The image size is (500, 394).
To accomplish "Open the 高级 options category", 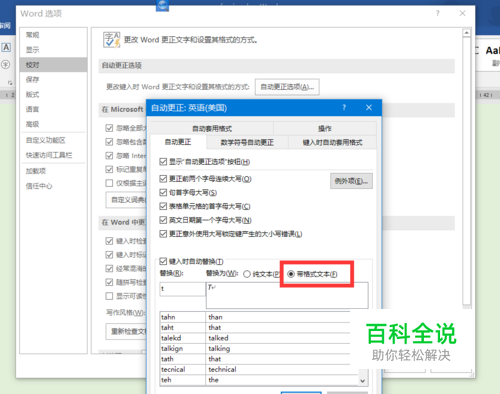I will click(x=53, y=124).
